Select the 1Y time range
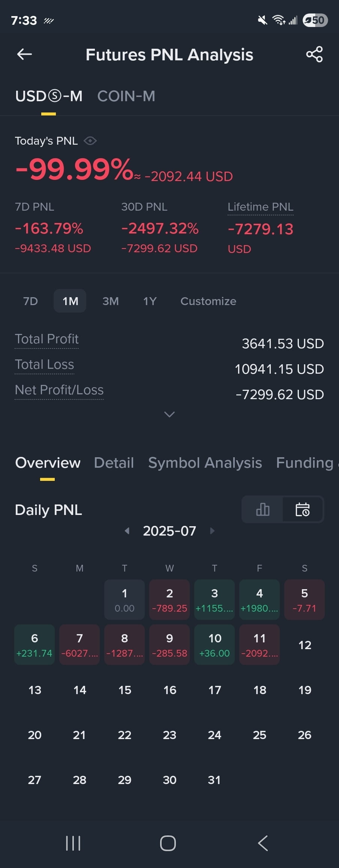 [x=150, y=301]
